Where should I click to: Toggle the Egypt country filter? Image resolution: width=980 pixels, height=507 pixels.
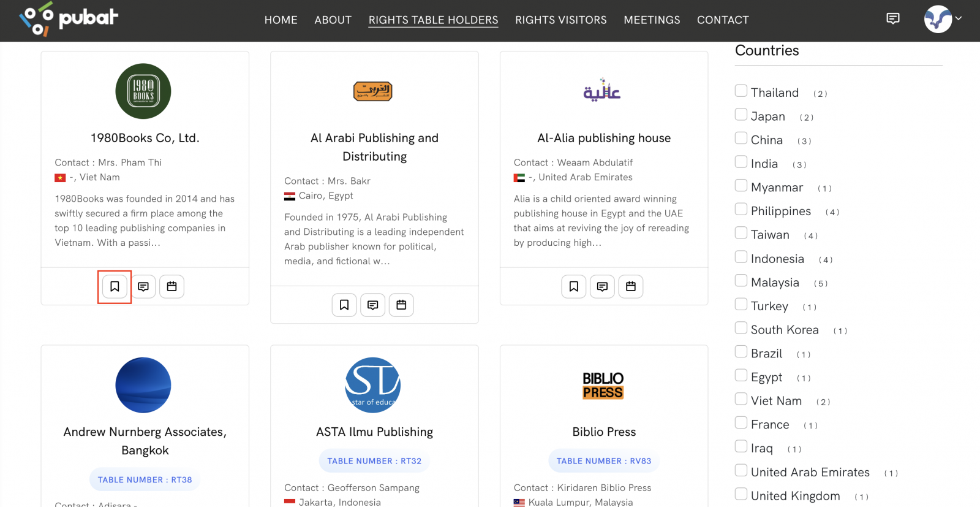point(741,375)
